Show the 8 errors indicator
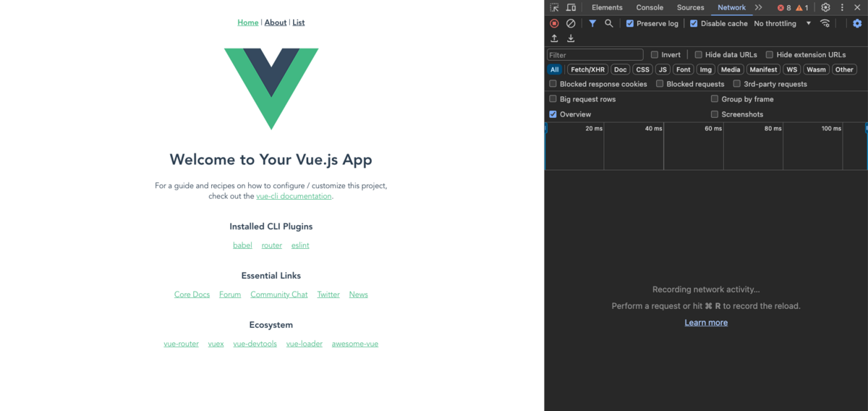The image size is (868, 411). [784, 8]
